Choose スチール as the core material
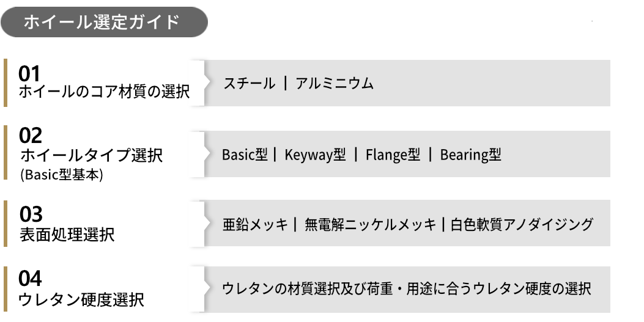 [249, 84]
